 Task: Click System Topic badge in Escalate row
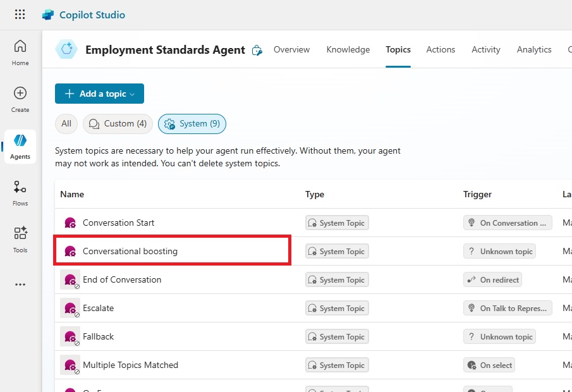coord(337,308)
